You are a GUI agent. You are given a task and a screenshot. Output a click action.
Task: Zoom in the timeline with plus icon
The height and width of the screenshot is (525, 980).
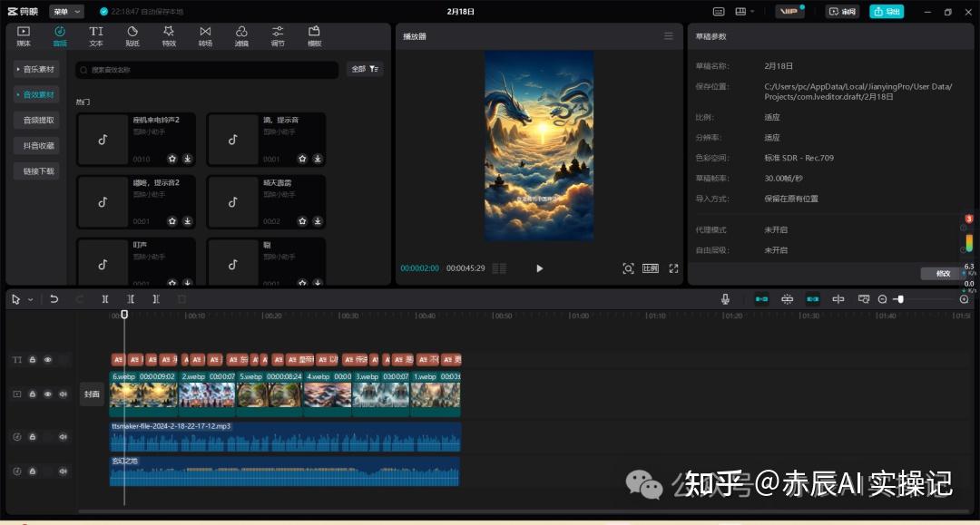pos(965,299)
